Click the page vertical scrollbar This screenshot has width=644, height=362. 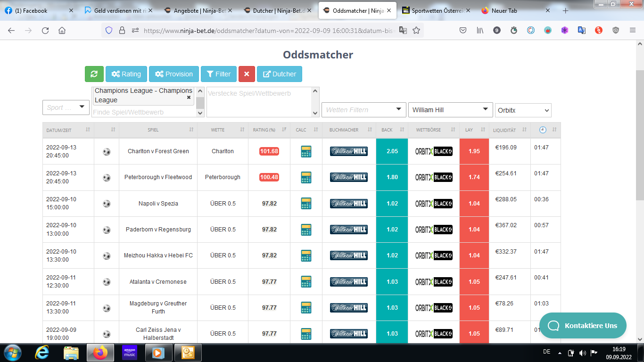(640, 134)
